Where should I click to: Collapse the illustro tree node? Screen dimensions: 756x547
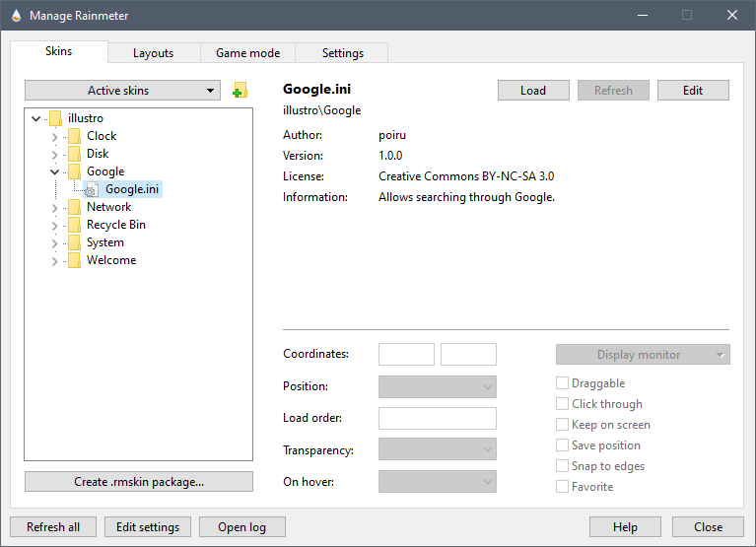tap(35, 118)
